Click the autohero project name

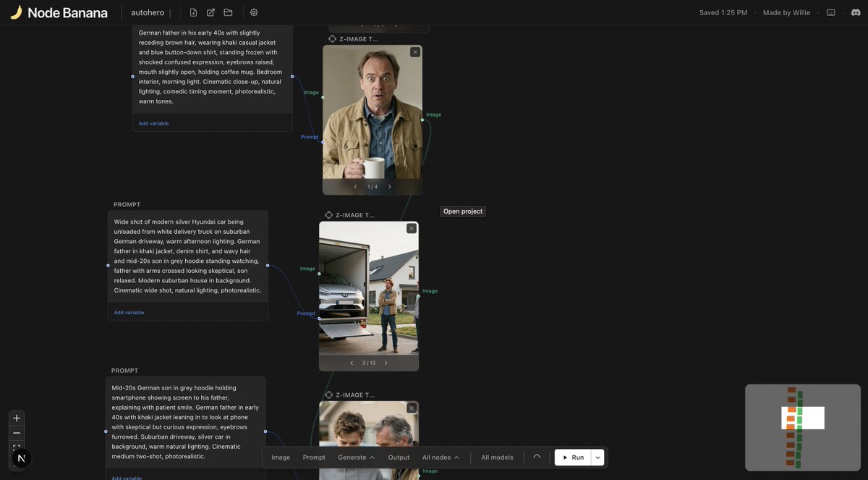click(148, 12)
